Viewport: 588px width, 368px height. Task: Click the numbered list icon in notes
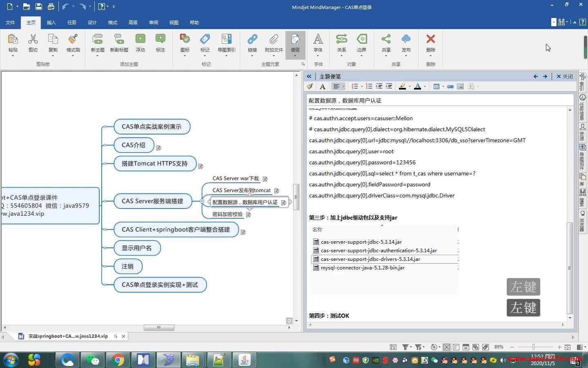[354, 86]
